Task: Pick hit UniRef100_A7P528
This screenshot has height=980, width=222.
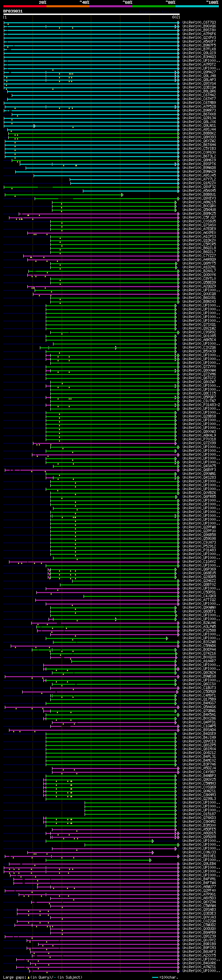Action: pos(199,106)
